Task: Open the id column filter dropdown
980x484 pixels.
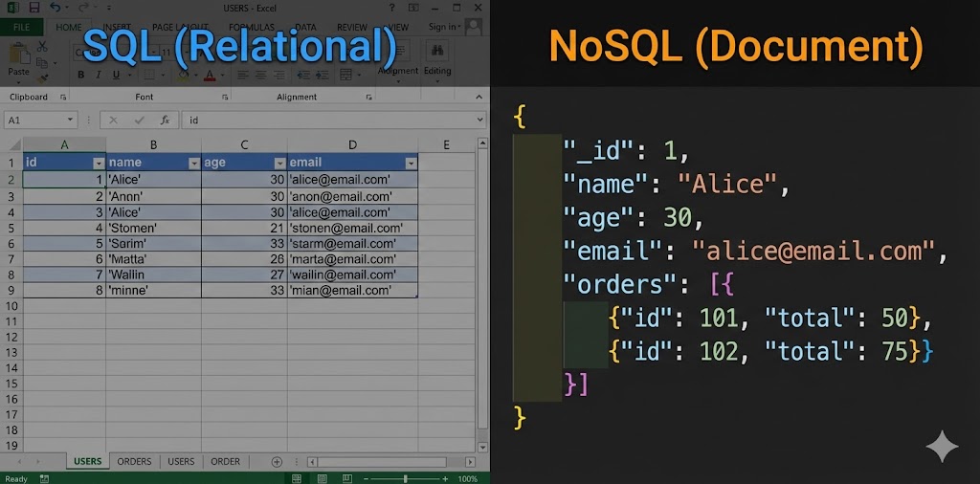Action: click(99, 163)
